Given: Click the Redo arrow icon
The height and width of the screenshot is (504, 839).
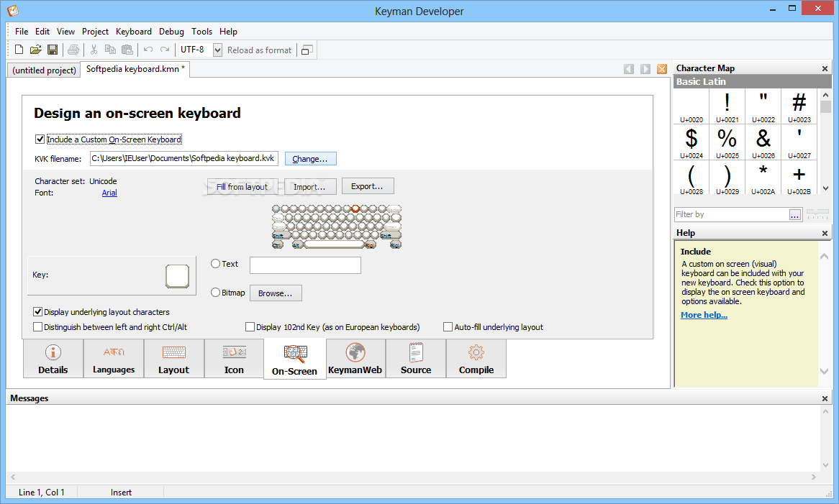Looking at the screenshot, I should pyautogui.click(x=165, y=50).
